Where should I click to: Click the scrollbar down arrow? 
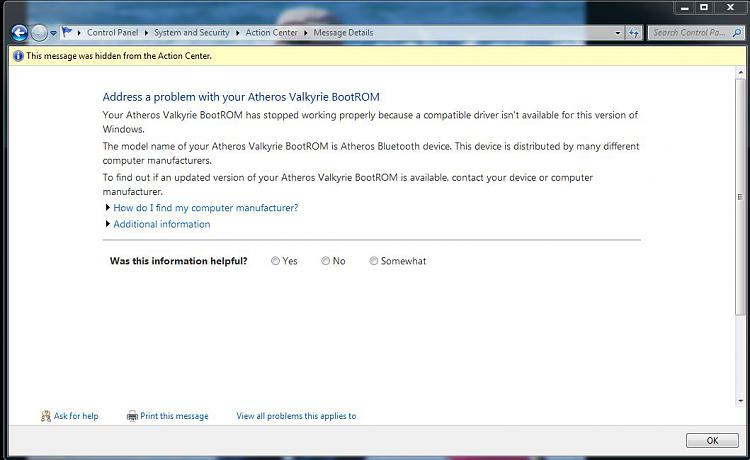pyautogui.click(x=740, y=401)
